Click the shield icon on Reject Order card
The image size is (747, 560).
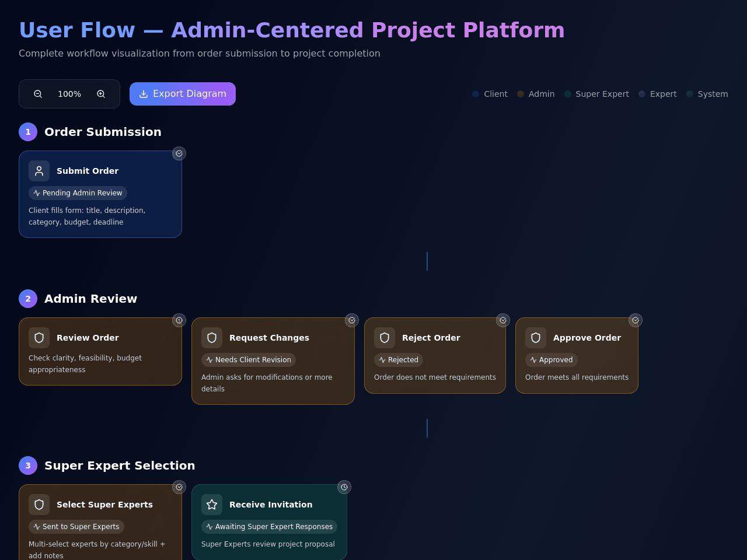[385, 338]
